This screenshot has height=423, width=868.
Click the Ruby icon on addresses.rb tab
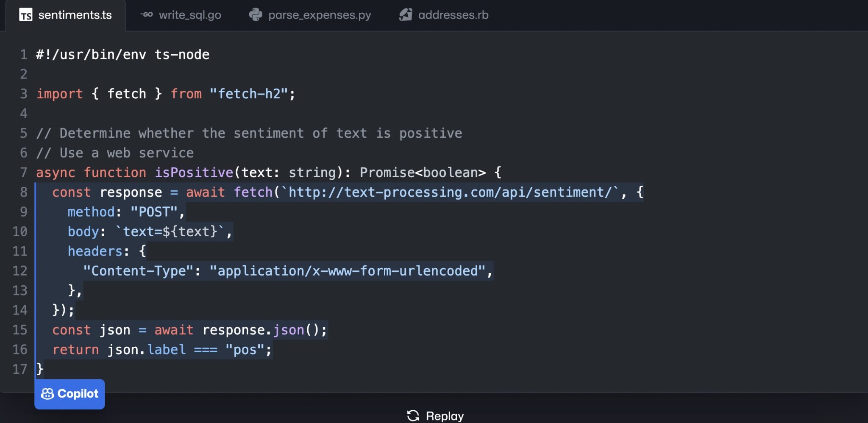click(406, 15)
